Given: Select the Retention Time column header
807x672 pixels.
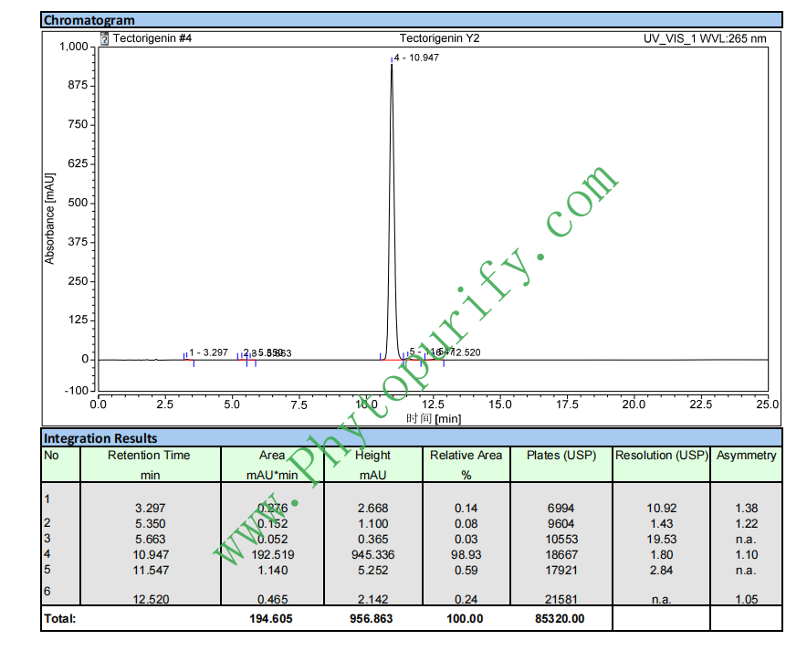Looking at the screenshot, I should point(149,455).
